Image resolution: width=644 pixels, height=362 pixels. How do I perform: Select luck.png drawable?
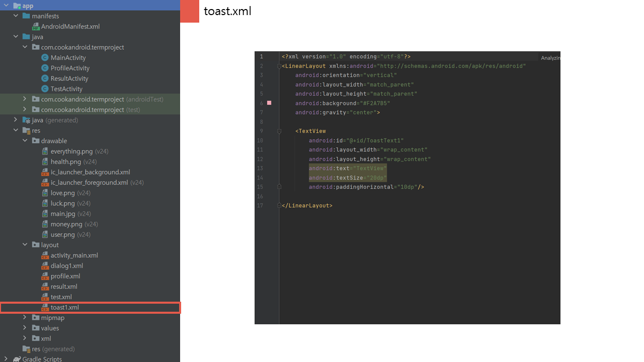[x=62, y=203]
